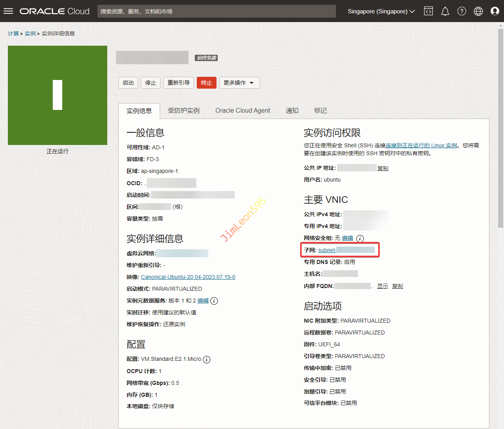This screenshot has width=504, height=429.
Task: Open the Canonical-Ubuntu-20.04 image link
Action: point(188,277)
